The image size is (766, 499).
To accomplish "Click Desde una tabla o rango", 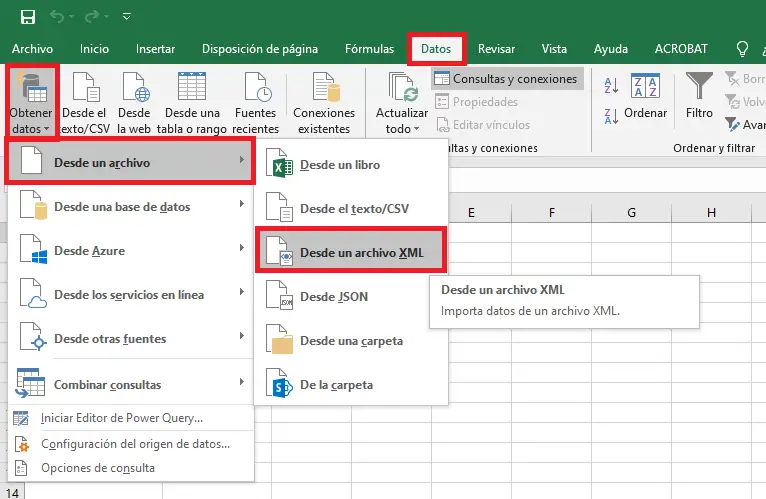I will [192, 103].
